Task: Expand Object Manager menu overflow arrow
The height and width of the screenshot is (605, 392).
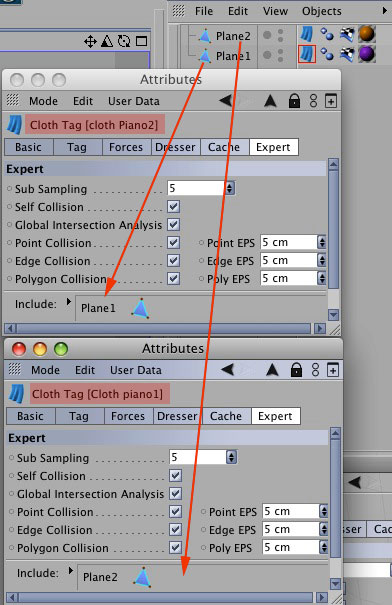Action: click(385, 11)
